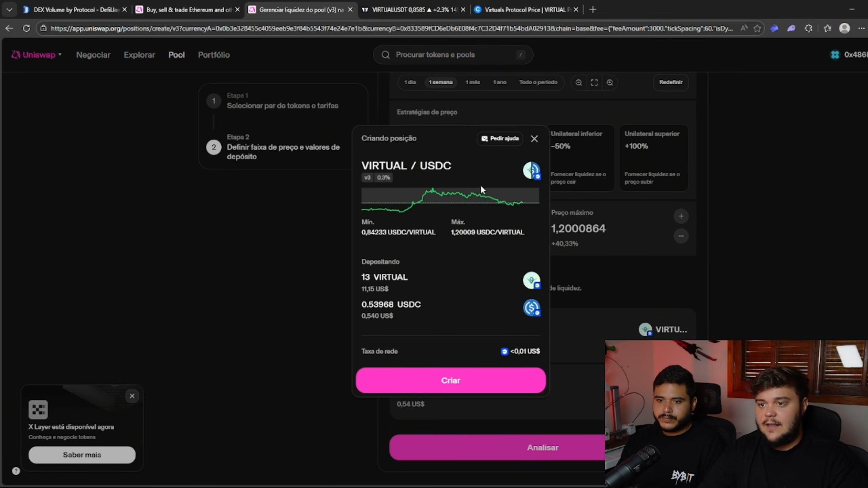Click the v3 version badge
This screenshot has width=868, height=488.
(368, 178)
